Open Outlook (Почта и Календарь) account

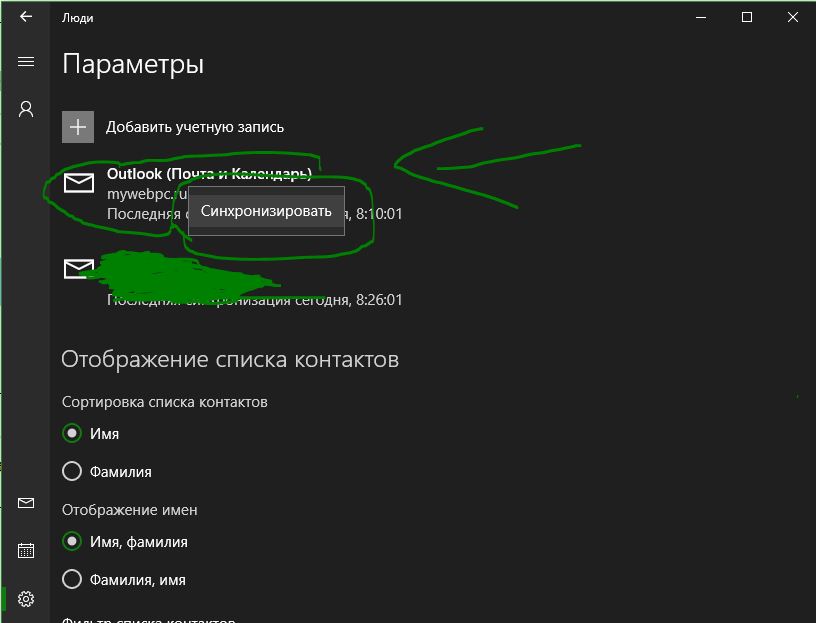point(209,174)
